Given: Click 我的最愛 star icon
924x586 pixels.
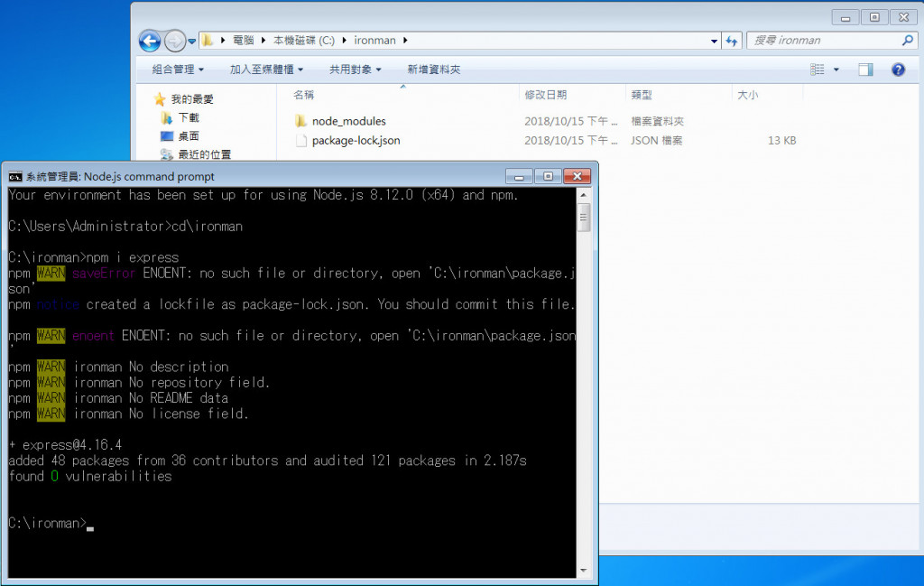Looking at the screenshot, I should tap(159, 99).
